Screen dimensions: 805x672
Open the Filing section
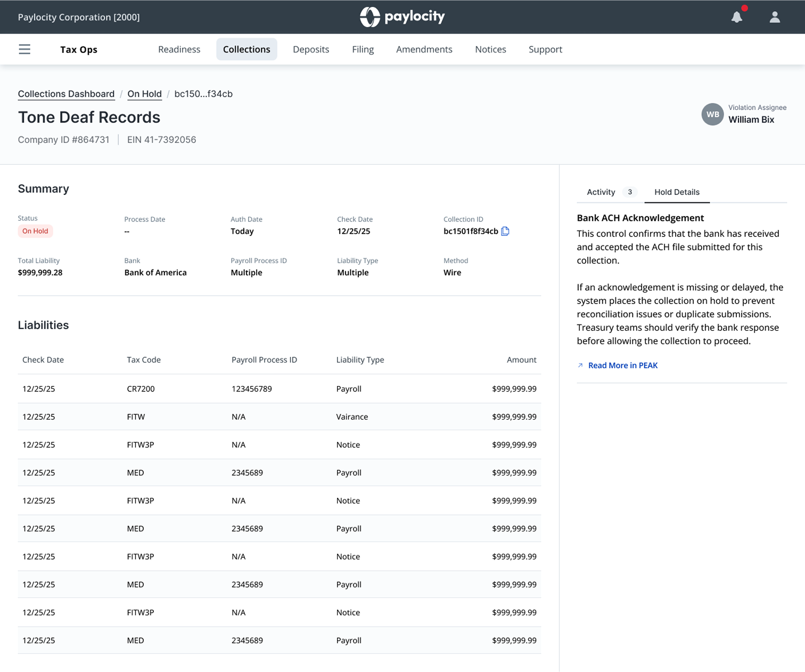(363, 50)
